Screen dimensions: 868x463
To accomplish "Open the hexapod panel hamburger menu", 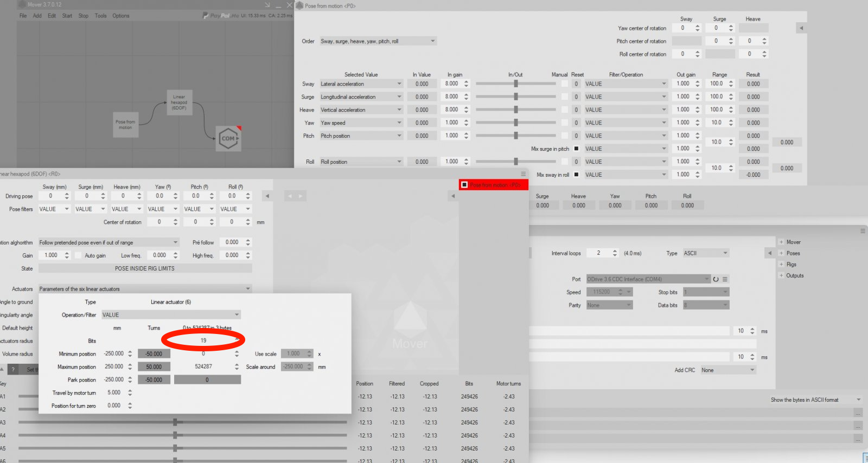I will click(x=524, y=174).
